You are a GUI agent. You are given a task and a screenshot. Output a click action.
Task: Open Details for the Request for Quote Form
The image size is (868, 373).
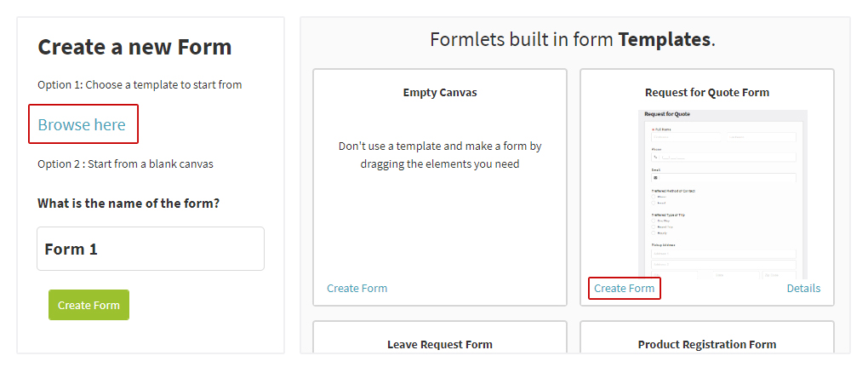coord(803,288)
